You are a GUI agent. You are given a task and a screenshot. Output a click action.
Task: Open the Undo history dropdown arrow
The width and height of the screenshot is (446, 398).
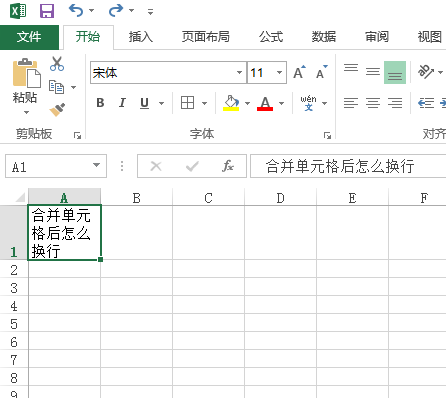pyautogui.click(x=91, y=11)
